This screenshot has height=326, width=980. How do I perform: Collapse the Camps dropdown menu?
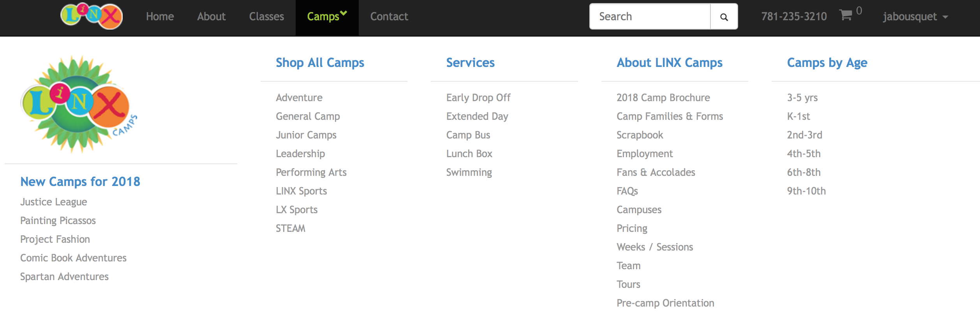pyautogui.click(x=326, y=16)
